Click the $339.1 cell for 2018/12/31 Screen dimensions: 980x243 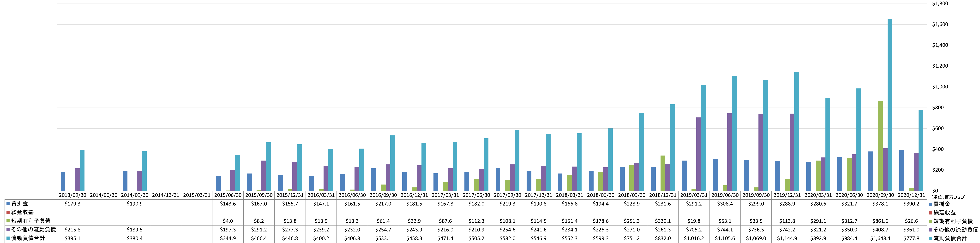point(663,221)
